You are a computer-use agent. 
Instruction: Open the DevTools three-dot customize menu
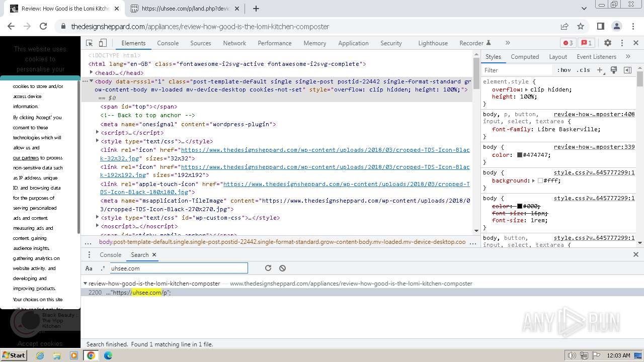pyautogui.click(x=622, y=43)
